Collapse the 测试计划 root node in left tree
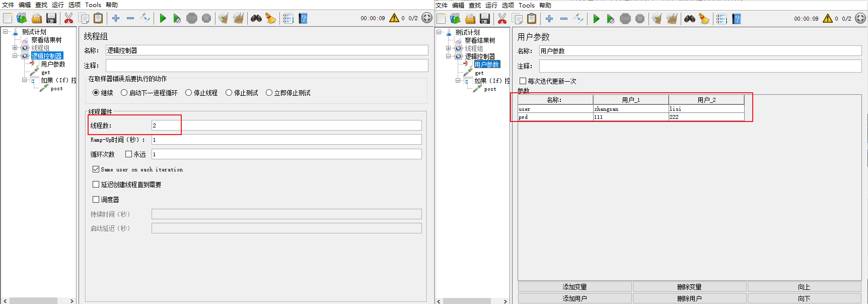The image size is (868, 304). coord(6,32)
